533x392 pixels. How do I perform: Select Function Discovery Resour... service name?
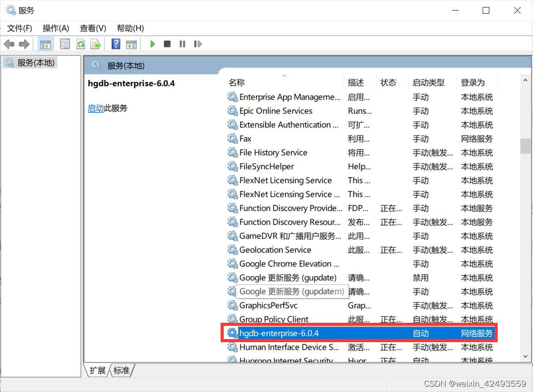290,222
